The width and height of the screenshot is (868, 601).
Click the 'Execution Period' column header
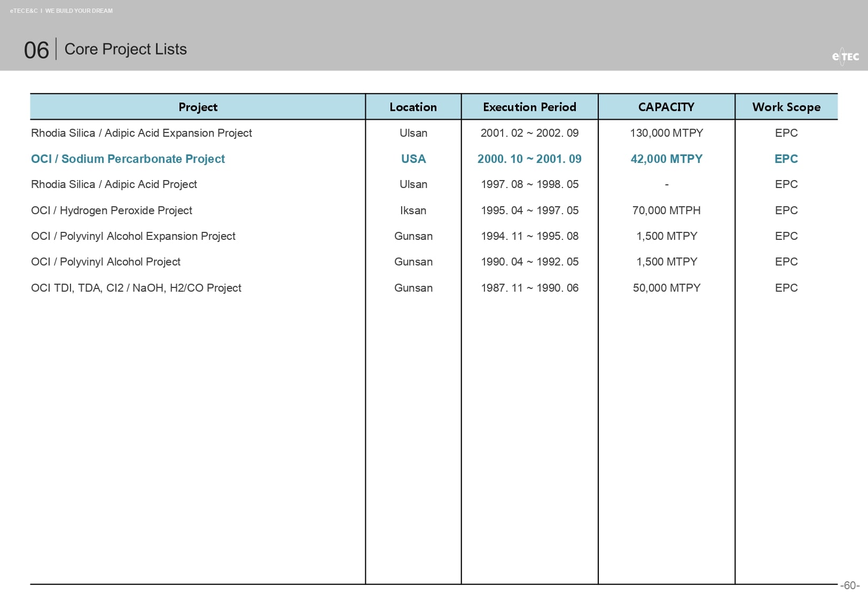tap(529, 107)
